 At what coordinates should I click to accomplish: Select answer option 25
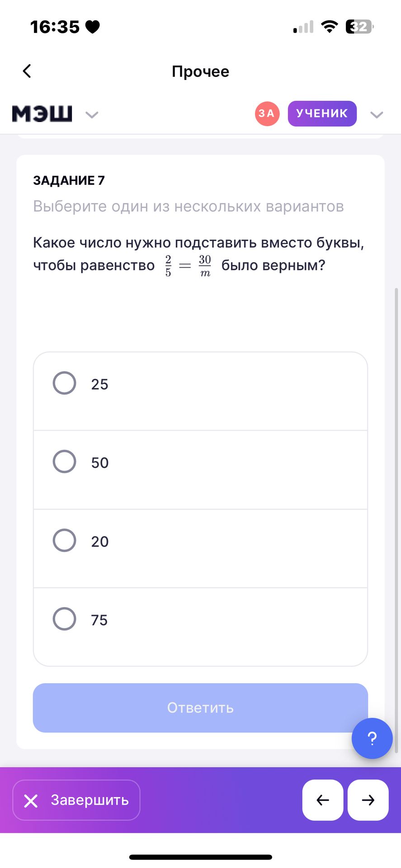point(65,383)
